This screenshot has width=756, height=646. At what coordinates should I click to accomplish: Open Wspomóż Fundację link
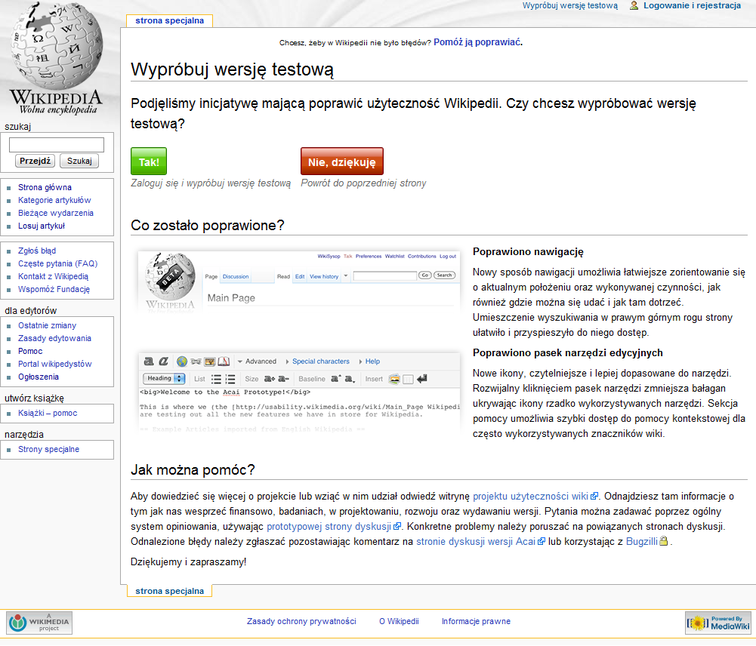[54, 290]
